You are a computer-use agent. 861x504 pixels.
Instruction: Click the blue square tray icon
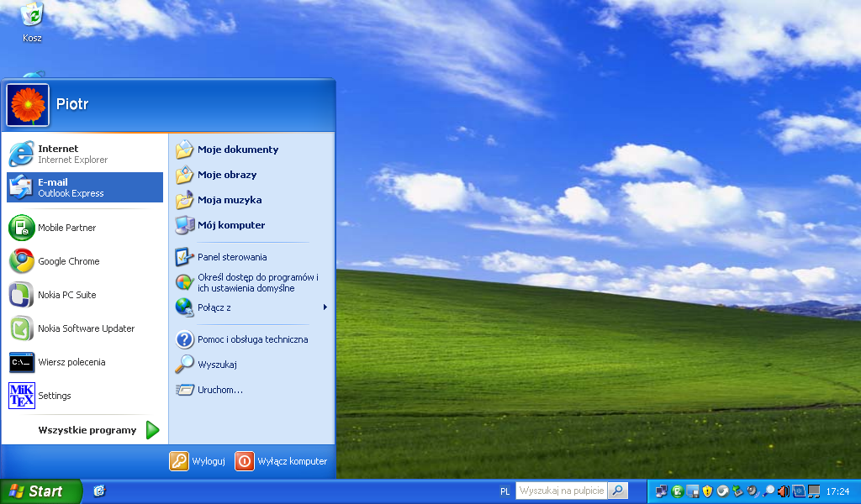click(799, 491)
